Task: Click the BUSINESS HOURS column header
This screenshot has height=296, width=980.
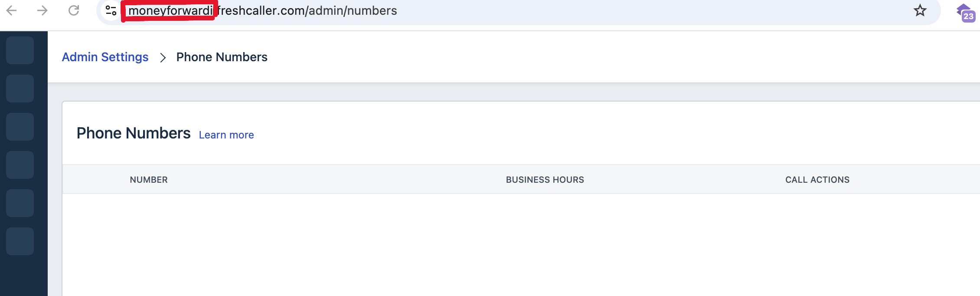Action: pos(545,180)
